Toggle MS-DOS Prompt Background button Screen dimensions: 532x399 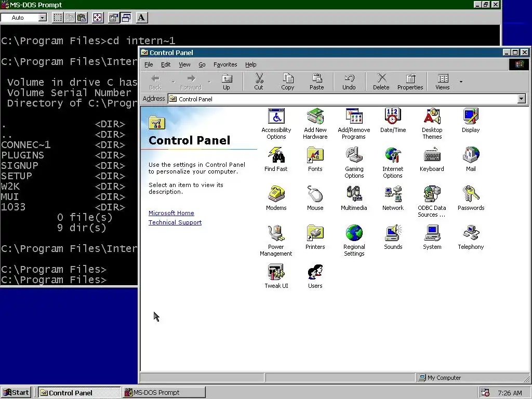126,18
